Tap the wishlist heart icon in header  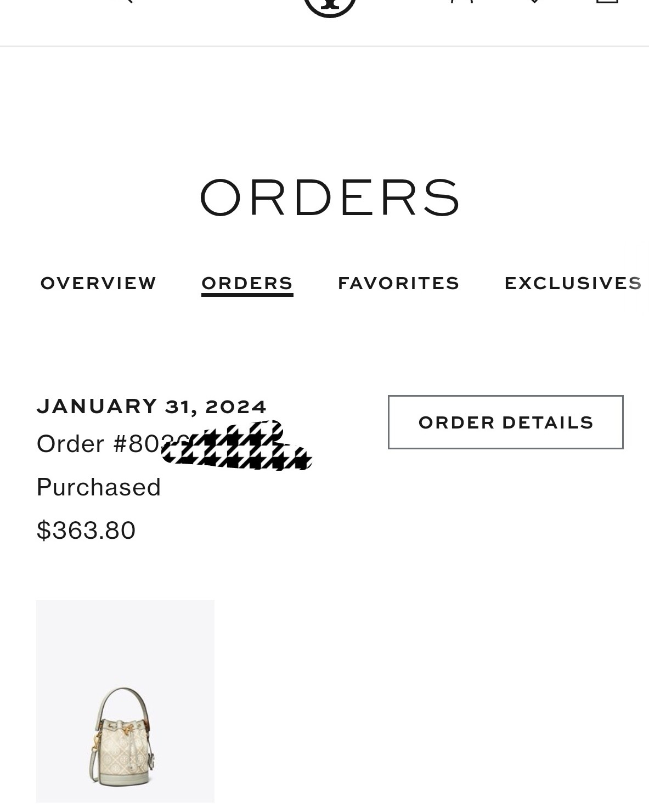[534, 2]
